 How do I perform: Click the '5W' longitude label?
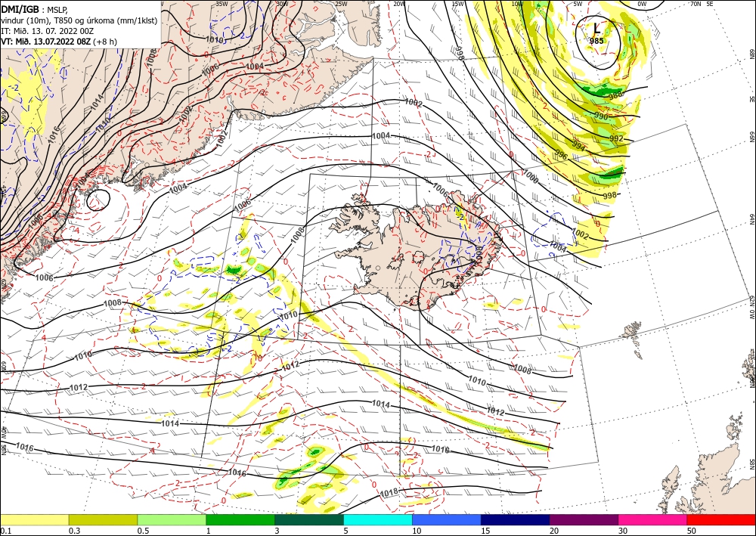[578, 4]
